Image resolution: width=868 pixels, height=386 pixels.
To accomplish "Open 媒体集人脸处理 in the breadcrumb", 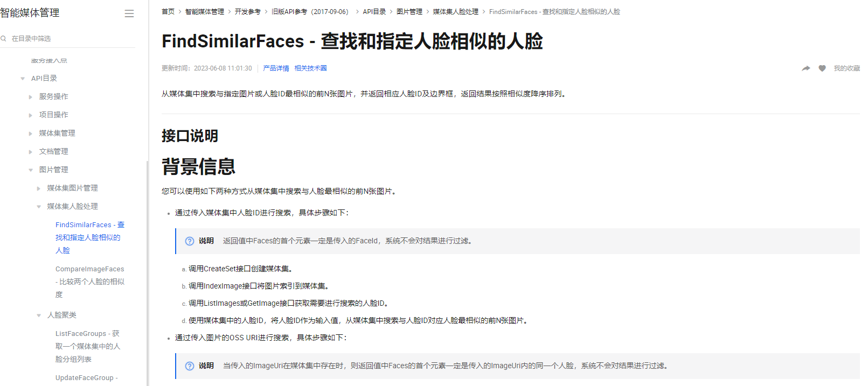I will (456, 12).
